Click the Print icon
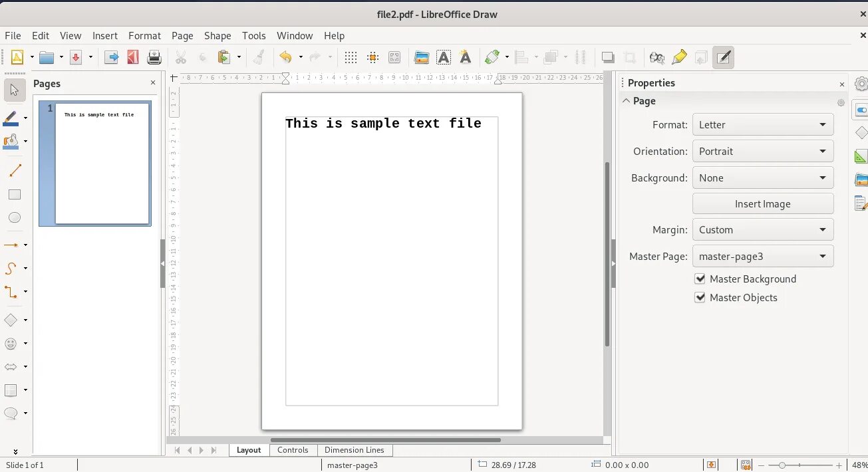This screenshot has height=472, width=868. coord(154,57)
